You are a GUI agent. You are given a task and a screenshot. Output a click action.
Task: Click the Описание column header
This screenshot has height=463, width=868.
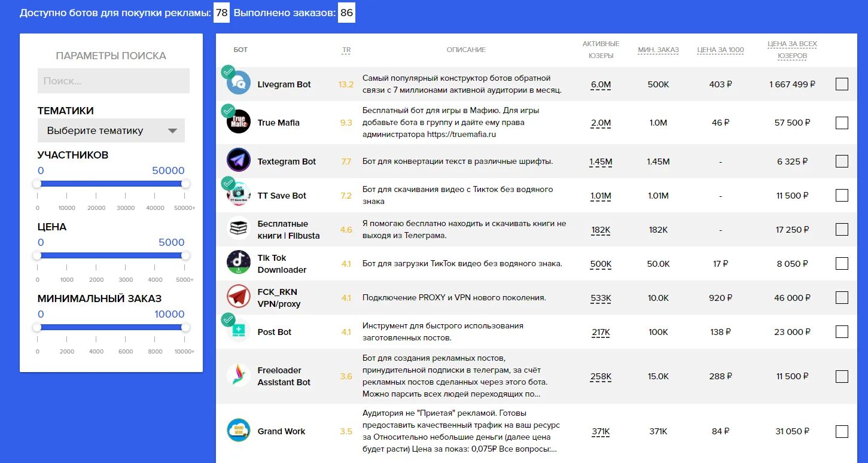pos(466,50)
